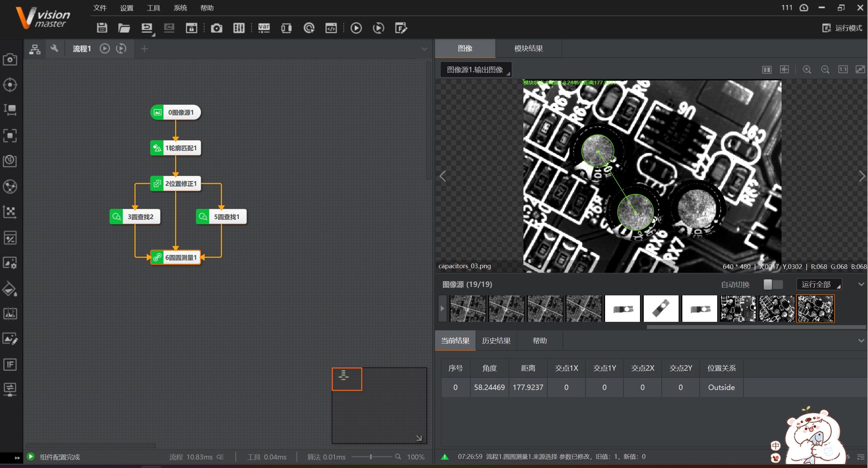
Task: Toggle the 自动切换 auto switch
Action: pyautogui.click(x=773, y=285)
